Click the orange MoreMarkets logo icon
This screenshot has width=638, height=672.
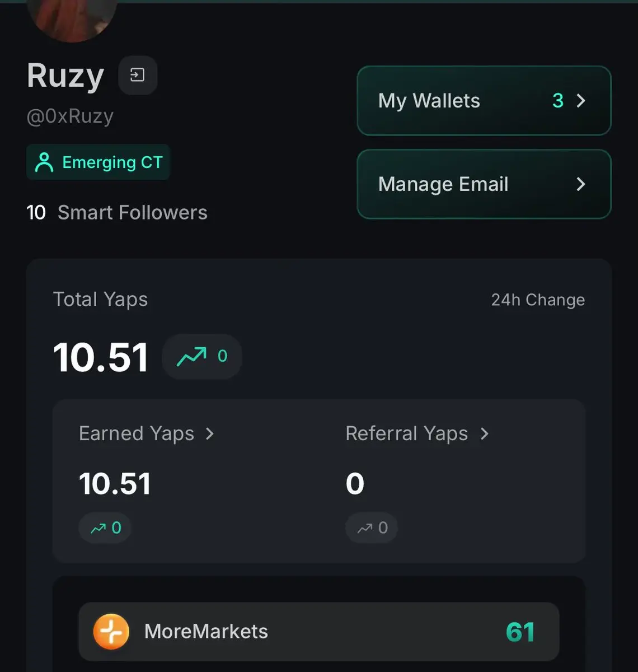click(111, 632)
